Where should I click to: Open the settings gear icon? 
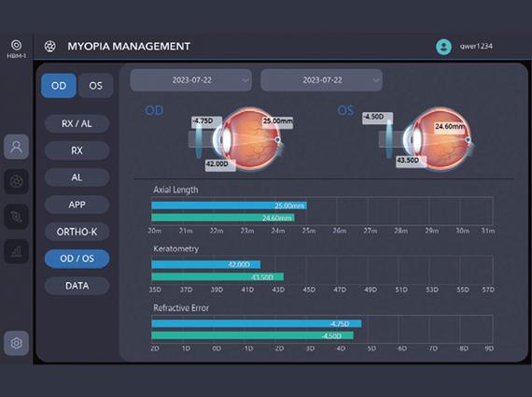click(x=16, y=343)
